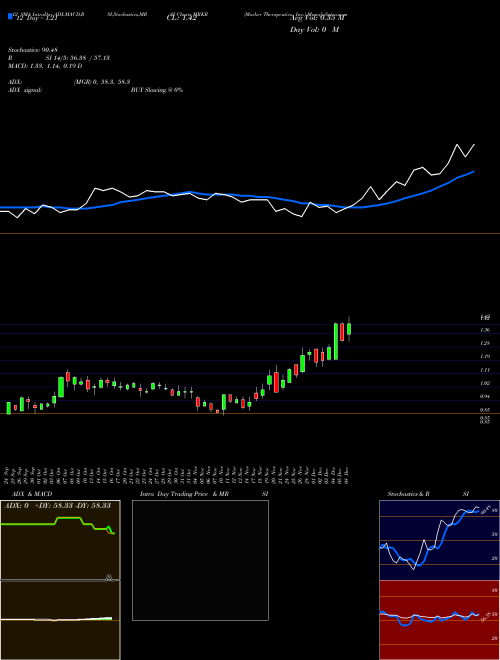
Task: Click the 0.94 price axis label
Action: pyautogui.click(x=485, y=396)
